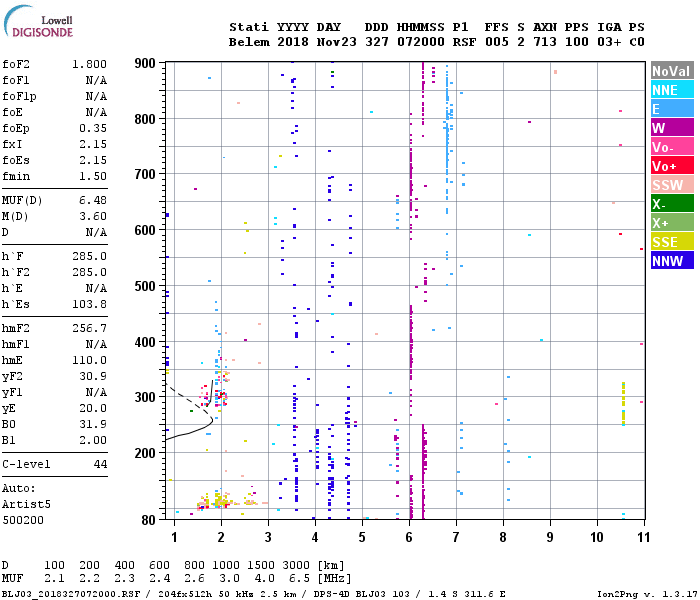Click the hmE value 110.0
This screenshot has height=600, width=700.
pos(89,360)
